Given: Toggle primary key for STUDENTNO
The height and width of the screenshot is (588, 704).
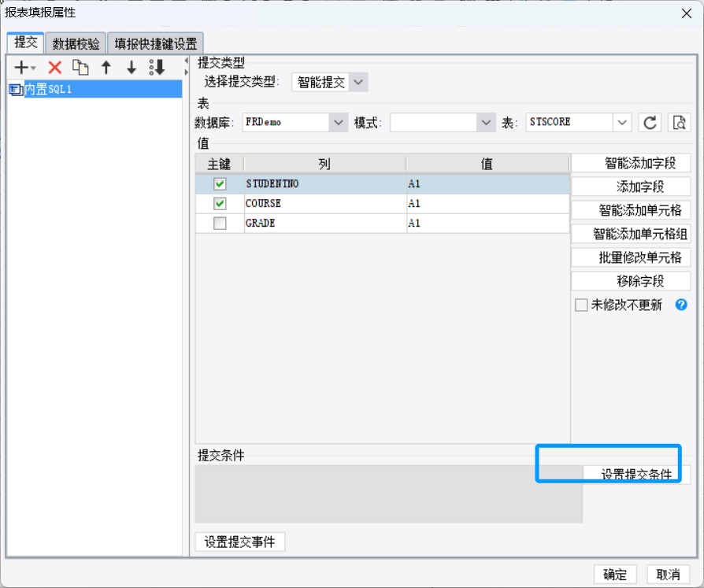Looking at the screenshot, I should coord(220,184).
